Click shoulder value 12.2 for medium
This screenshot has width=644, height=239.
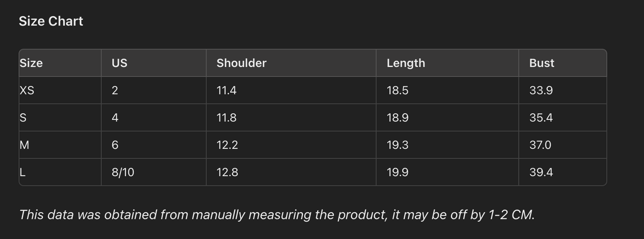click(227, 145)
